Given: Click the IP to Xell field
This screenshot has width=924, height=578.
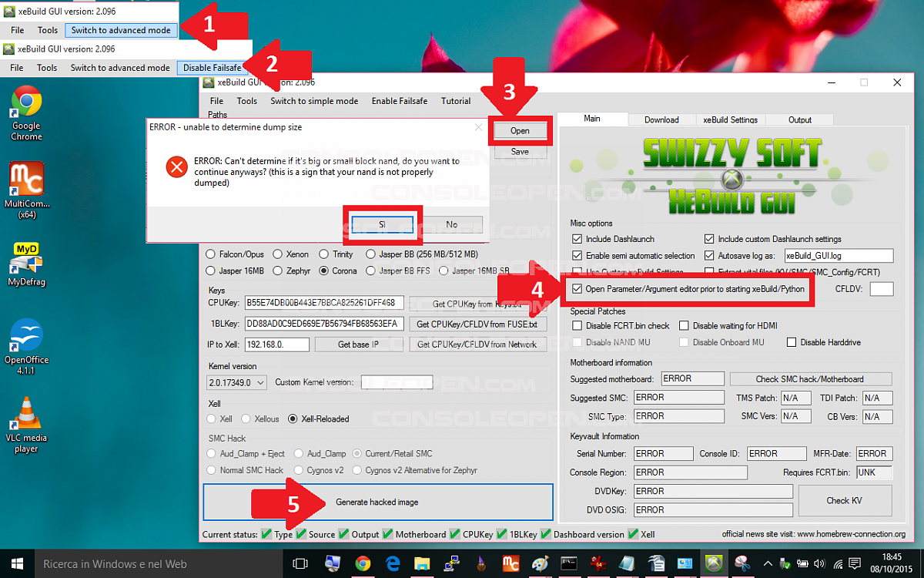Looking at the screenshot, I should tap(276, 344).
